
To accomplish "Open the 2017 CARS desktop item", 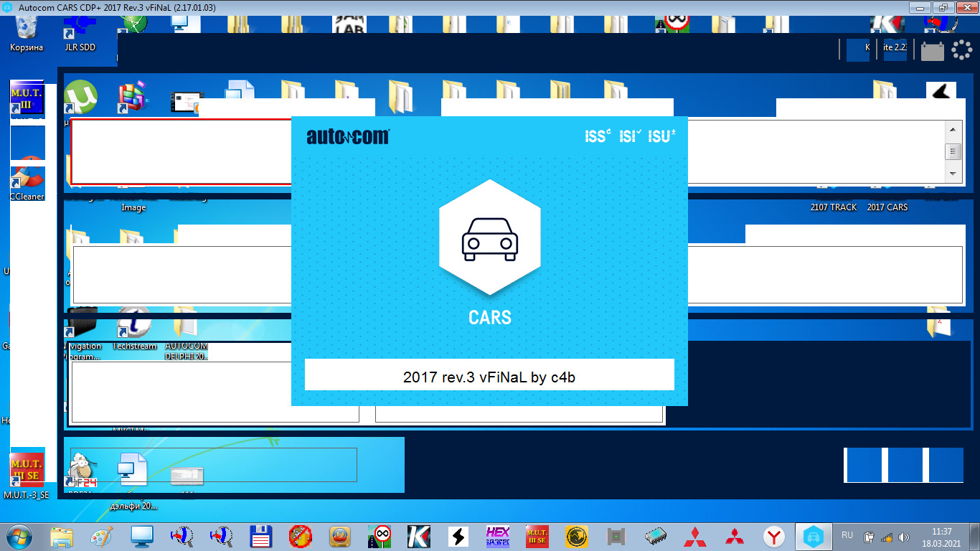I will (887, 207).
